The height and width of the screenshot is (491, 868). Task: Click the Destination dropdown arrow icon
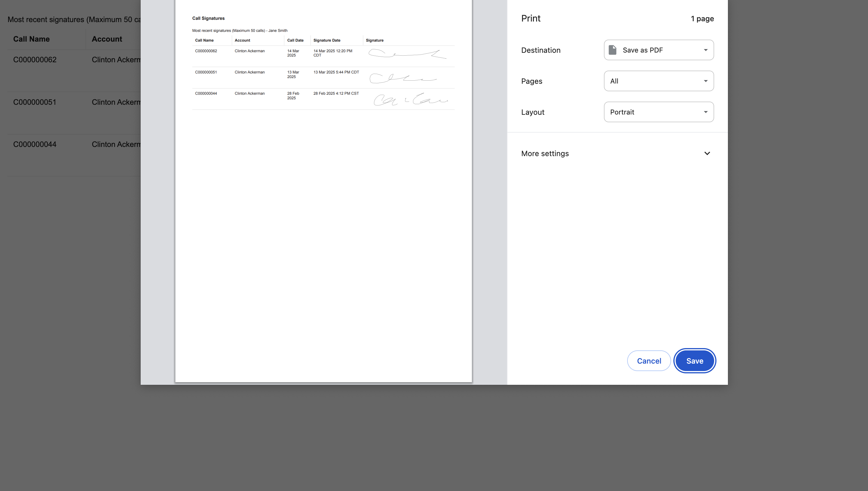pos(705,50)
